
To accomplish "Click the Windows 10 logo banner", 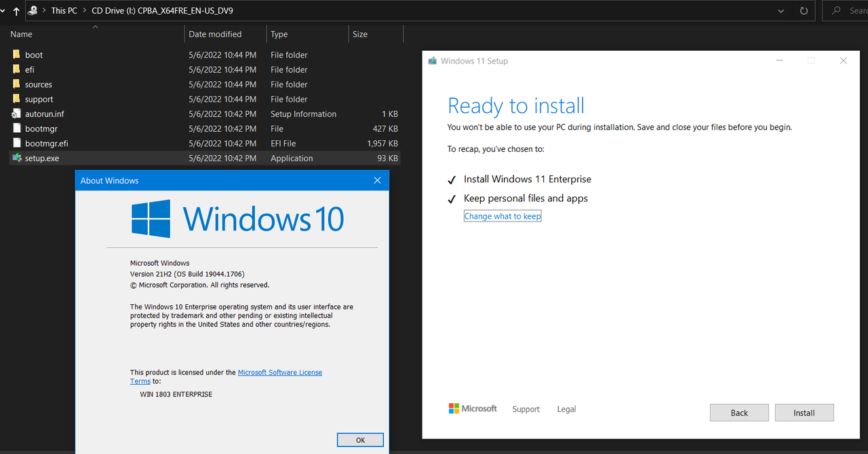I will point(238,219).
